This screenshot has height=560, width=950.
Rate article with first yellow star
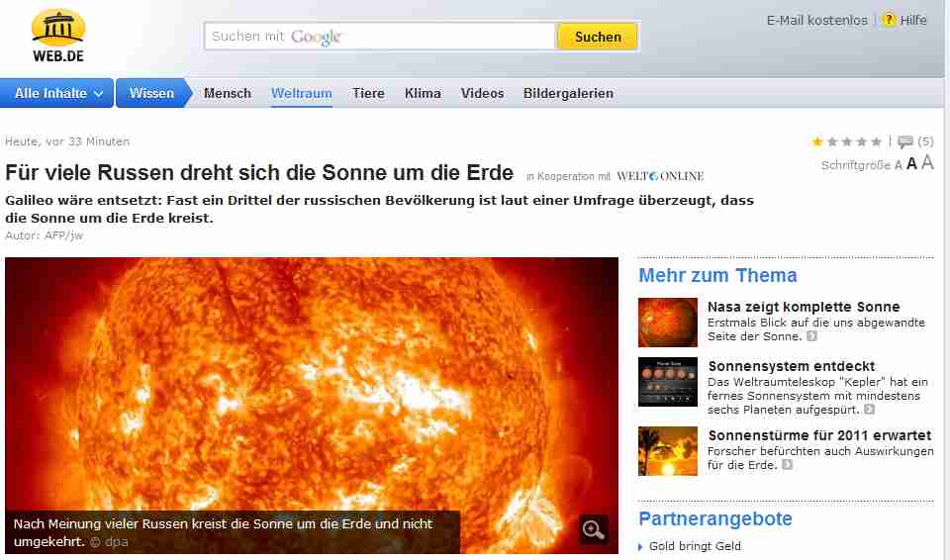(x=817, y=141)
